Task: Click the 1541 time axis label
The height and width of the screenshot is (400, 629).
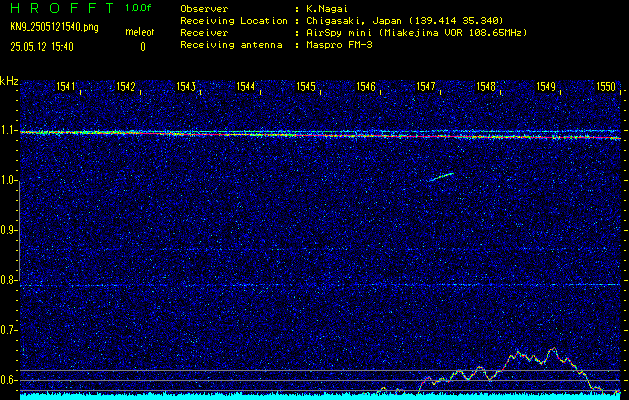Action: pyautogui.click(x=66, y=86)
